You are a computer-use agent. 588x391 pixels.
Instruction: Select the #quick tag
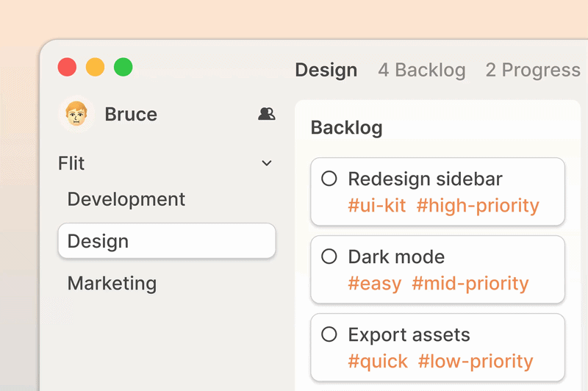pos(377,362)
